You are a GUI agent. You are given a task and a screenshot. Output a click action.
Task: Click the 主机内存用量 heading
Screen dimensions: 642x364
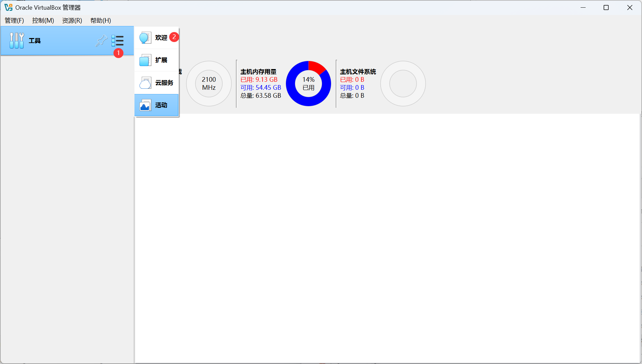click(259, 72)
